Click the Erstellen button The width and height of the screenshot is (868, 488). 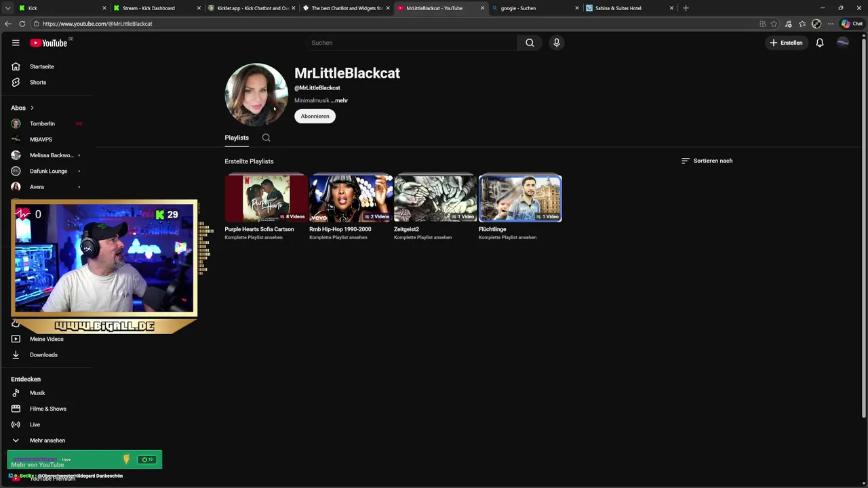786,43
